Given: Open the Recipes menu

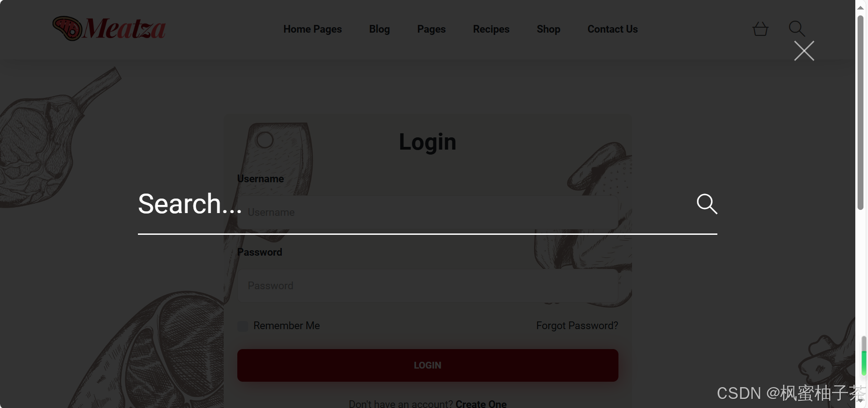Looking at the screenshot, I should [491, 29].
